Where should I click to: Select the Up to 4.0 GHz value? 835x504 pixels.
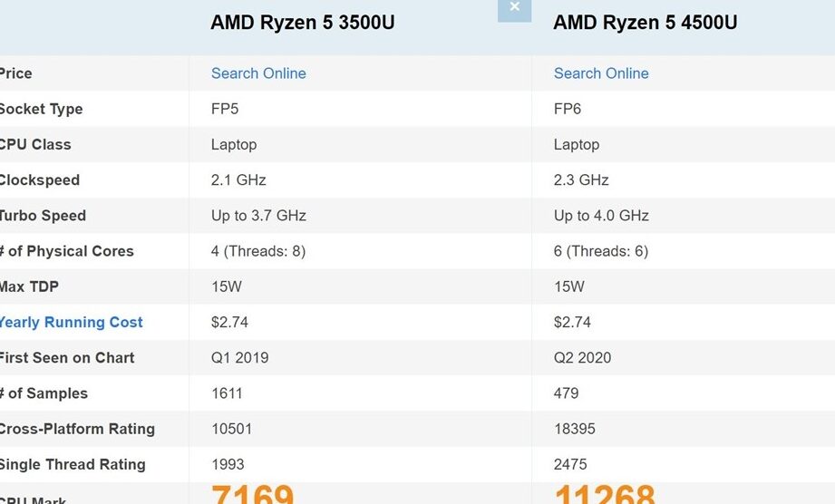tap(601, 216)
